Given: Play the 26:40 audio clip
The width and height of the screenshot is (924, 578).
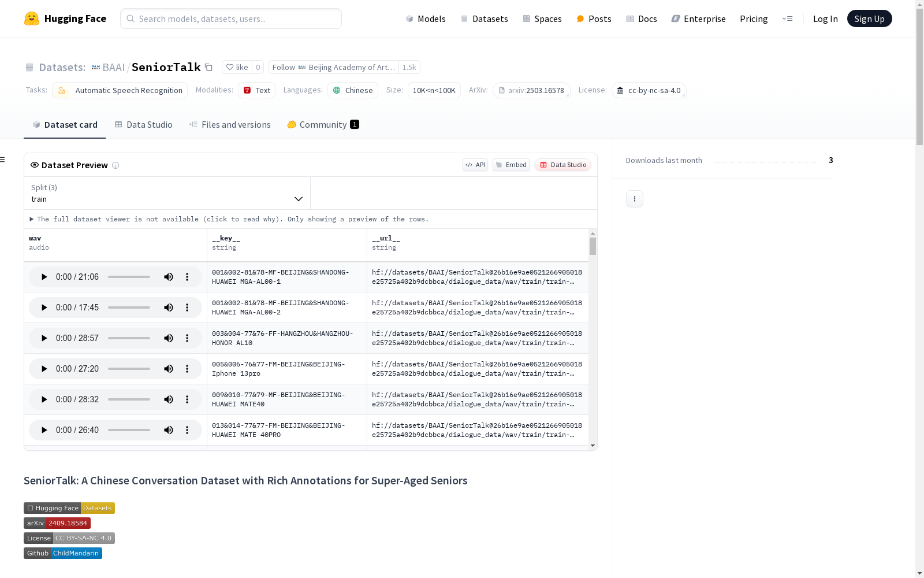Looking at the screenshot, I should pos(44,430).
